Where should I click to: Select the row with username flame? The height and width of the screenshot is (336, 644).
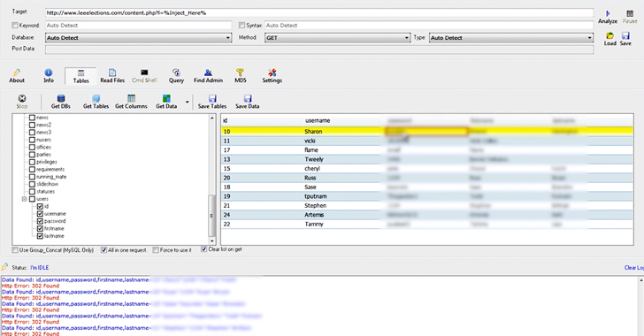tap(427, 150)
